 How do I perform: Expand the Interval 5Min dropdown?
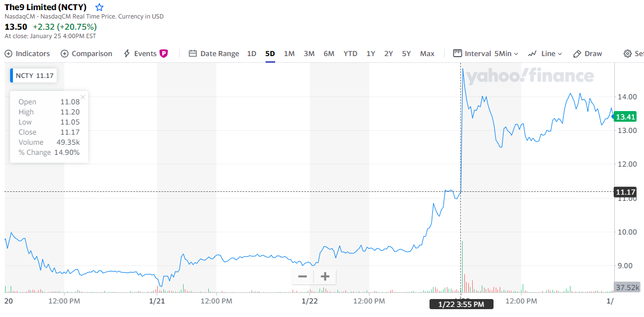(491, 54)
